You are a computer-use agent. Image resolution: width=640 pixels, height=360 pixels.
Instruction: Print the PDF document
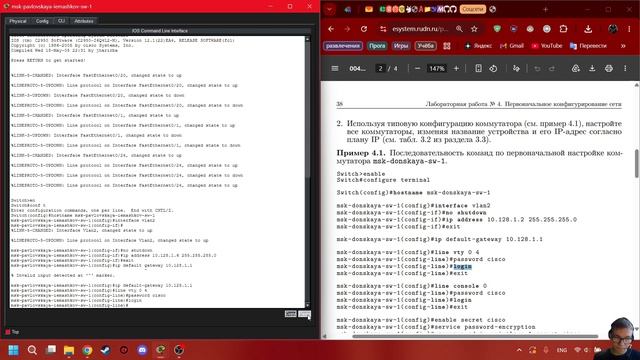click(609, 69)
